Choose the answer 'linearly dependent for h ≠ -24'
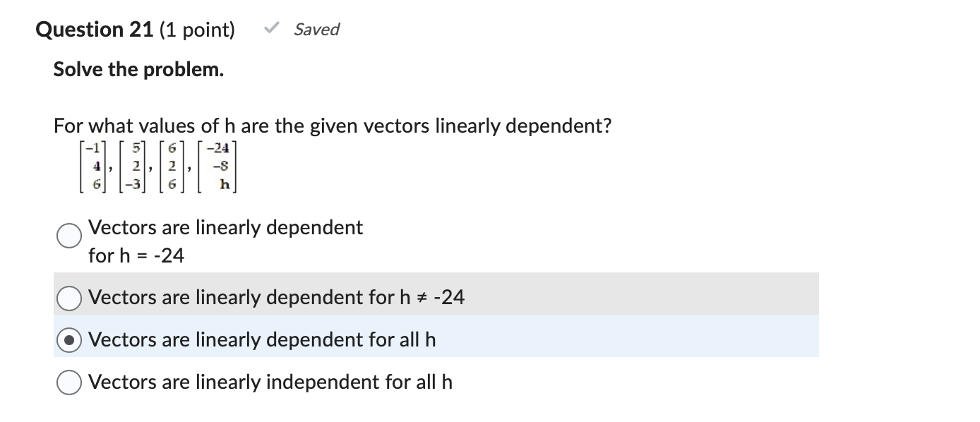Screen dimensions: 980x422 pyautogui.click(x=68, y=298)
